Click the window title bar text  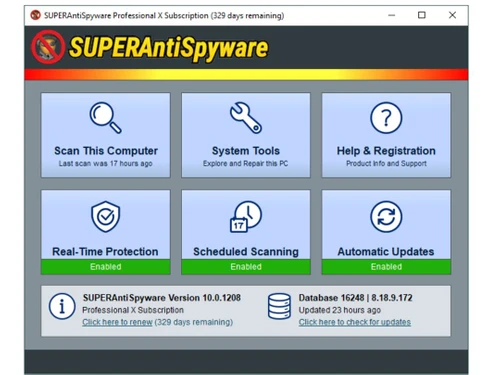click(x=164, y=16)
